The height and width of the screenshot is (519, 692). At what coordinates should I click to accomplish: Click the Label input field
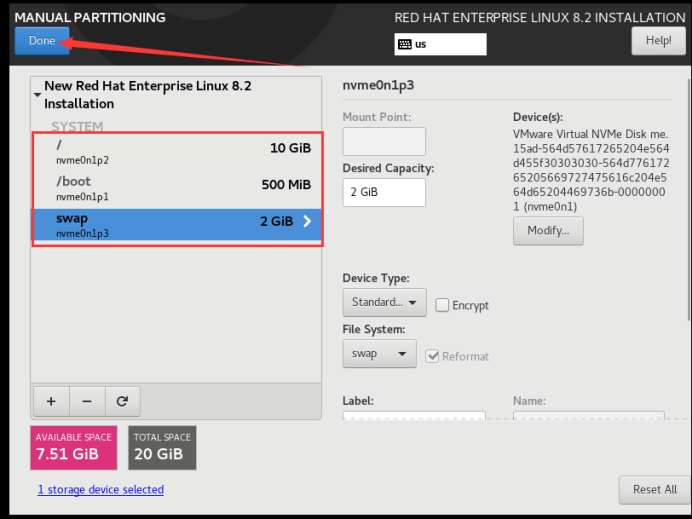point(414,416)
